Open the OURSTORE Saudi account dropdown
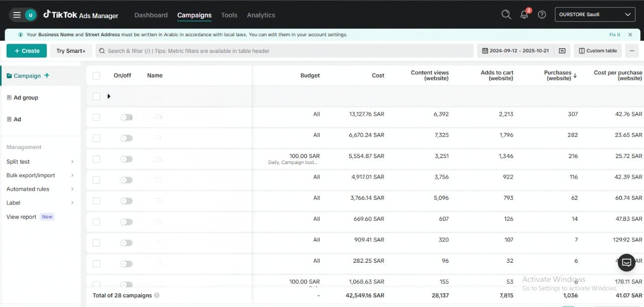644x307 pixels. (x=594, y=15)
